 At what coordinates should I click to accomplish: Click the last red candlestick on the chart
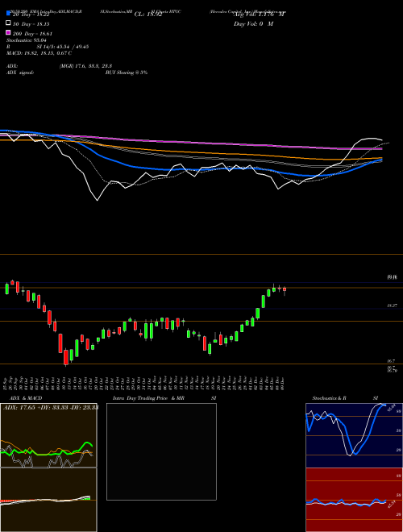(285, 289)
